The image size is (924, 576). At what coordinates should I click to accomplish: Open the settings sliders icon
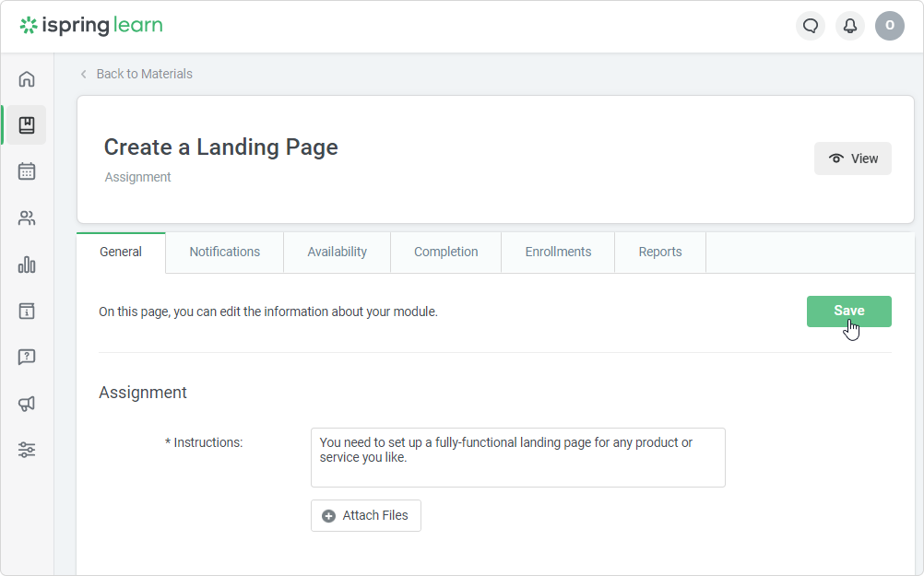[27, 450]
